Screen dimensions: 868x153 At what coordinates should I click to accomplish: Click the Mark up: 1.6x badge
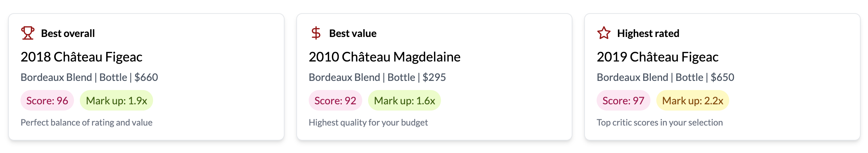(404, 101)
